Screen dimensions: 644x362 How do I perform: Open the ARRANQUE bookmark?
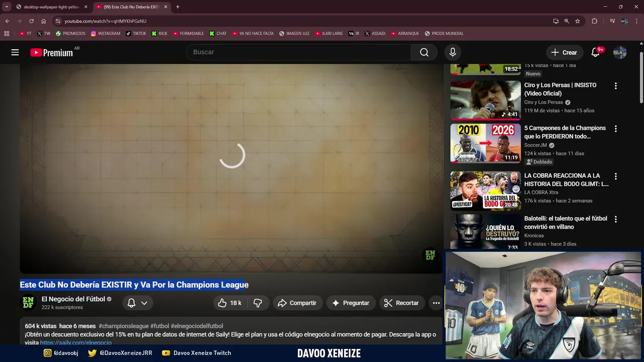[x=404, y=34]
